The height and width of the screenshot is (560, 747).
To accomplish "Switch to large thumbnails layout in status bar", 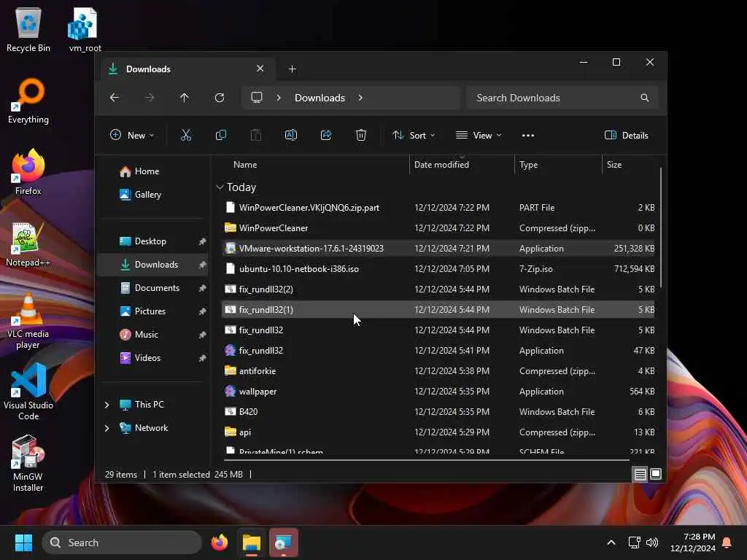I will pos(656,474).
